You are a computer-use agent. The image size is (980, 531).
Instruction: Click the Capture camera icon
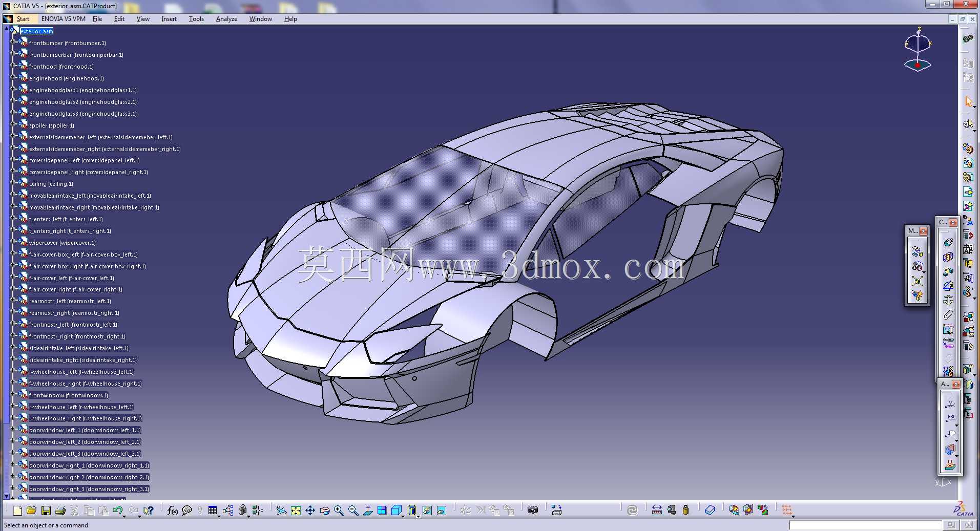click(533, 510)
